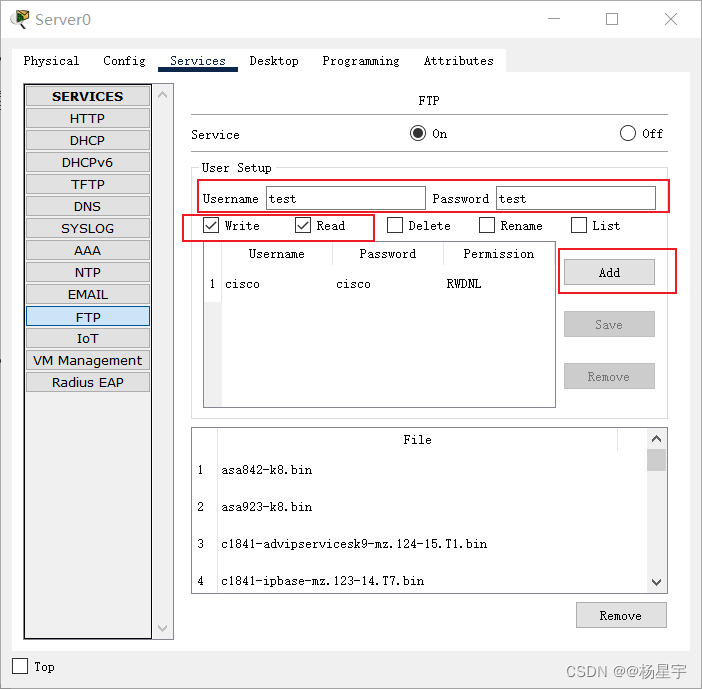The height and width of the screenshot is (689, 702).
Task: Select the cisco username cell
Action: 277,284
